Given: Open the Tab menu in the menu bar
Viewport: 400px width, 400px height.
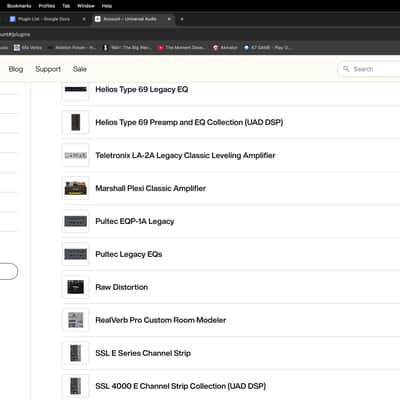Looking at the screenshot, I should click(x=66, y=6).
